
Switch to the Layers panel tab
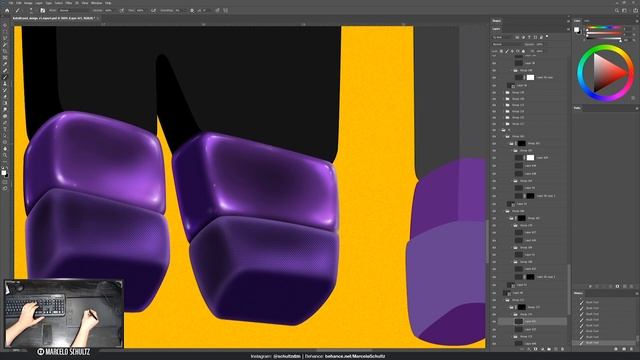point(496,29)
